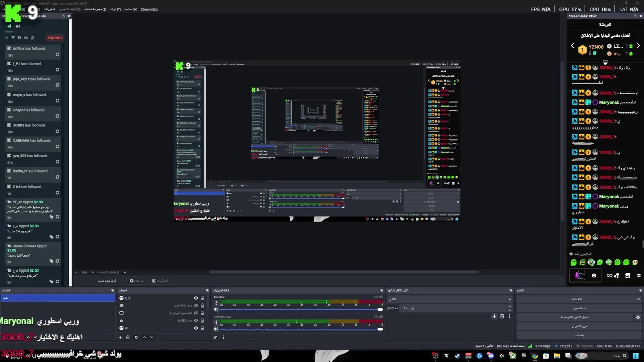
Task: Pop out the sources dock
Action: point(207,290)
